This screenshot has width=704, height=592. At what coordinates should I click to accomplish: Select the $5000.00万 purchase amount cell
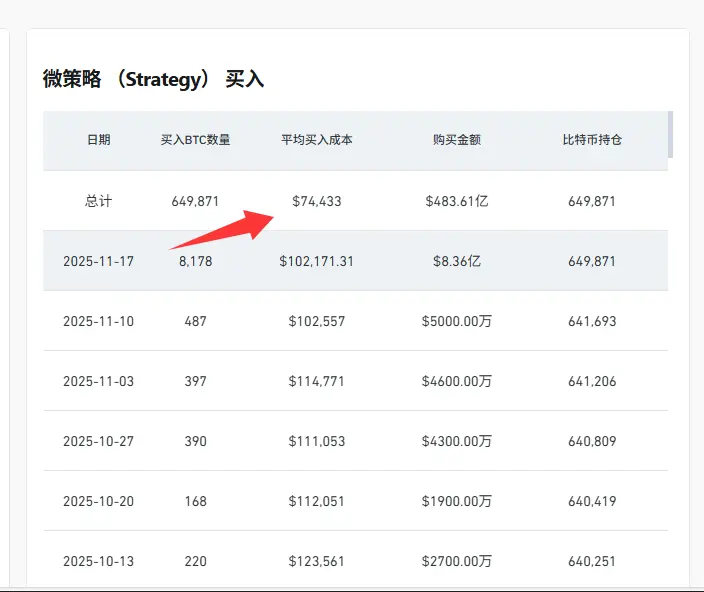[457, 321]
